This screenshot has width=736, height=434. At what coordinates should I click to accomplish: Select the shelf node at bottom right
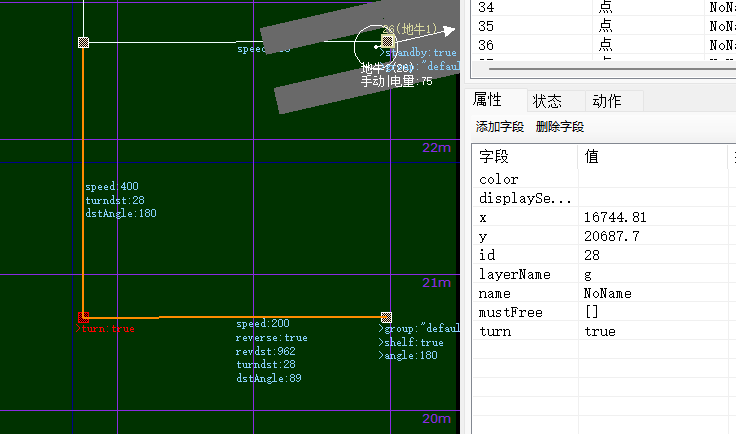point(386,317)
